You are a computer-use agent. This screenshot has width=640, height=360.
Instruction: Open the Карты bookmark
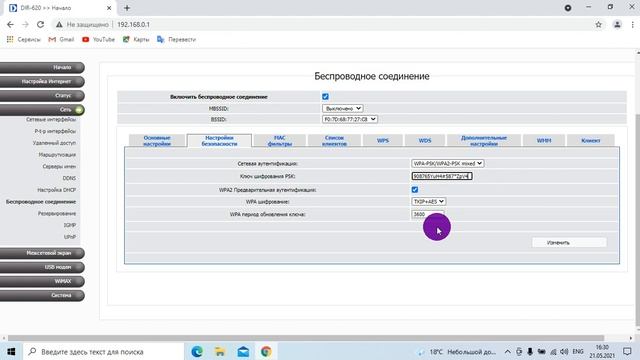136,39
